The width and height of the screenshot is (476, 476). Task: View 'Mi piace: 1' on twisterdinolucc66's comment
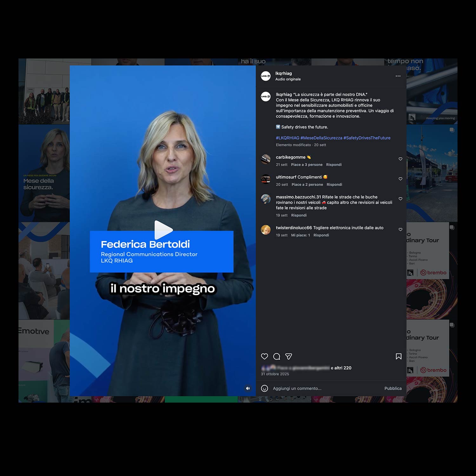coord(301,235)
